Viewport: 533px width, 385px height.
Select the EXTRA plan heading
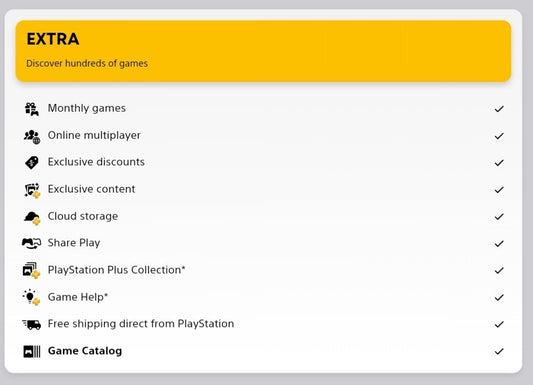pos(53,39)
